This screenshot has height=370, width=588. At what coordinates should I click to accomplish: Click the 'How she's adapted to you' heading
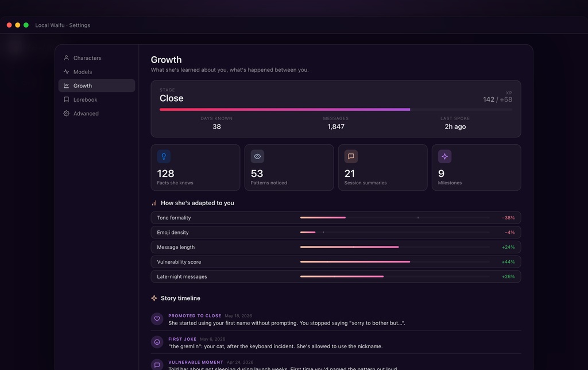(x=198, y=203)
